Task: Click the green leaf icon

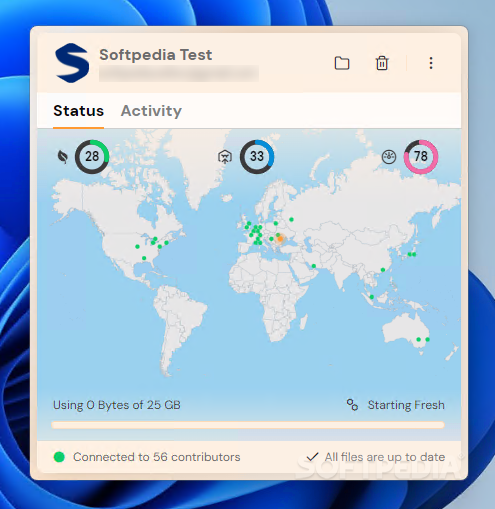Action: pyautogui.click(x=63, y=157)
